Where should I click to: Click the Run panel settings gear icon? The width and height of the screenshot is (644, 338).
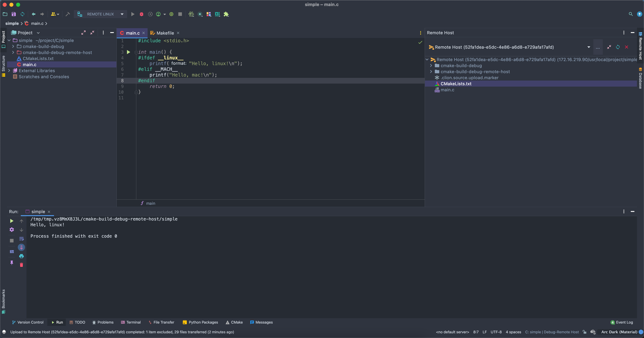coord(12,230)
